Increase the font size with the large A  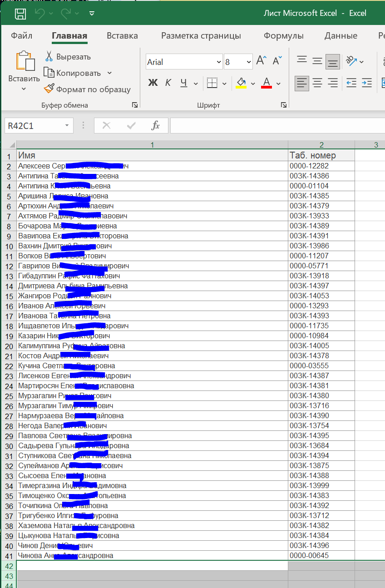click(261, 61)
